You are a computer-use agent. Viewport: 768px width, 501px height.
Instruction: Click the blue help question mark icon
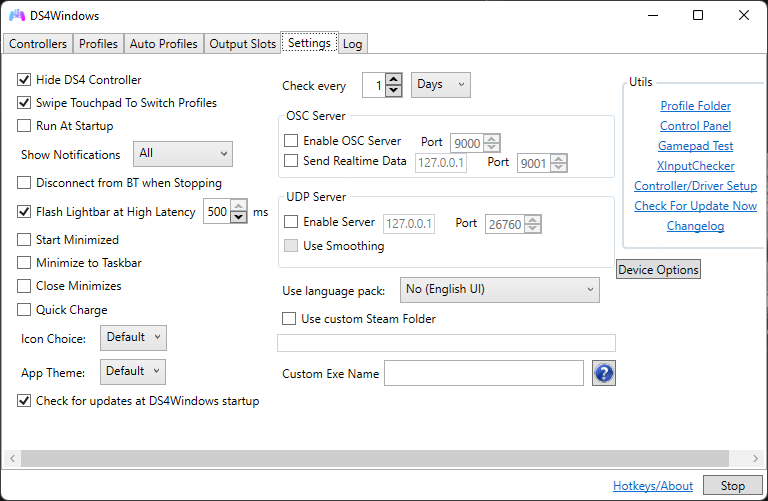click(603, 373)
